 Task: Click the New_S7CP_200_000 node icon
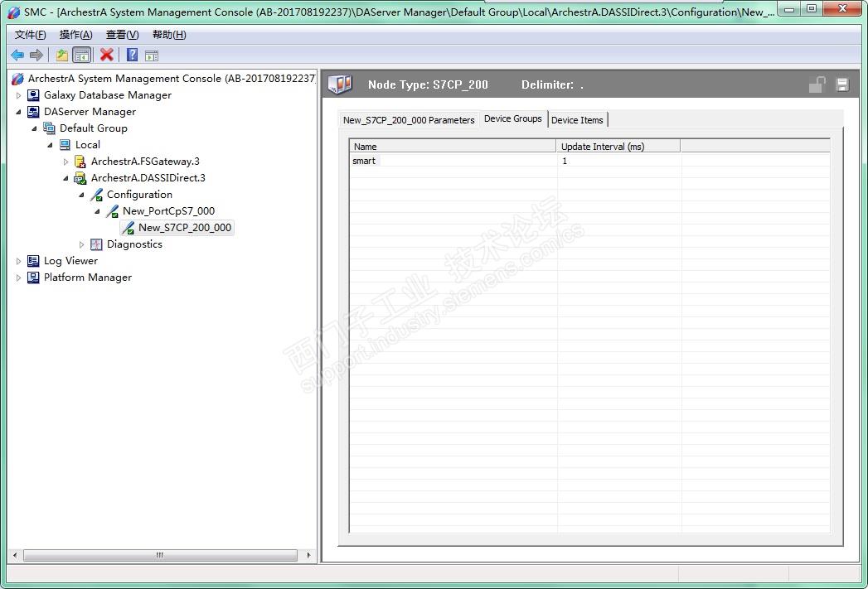pos(128,228)
